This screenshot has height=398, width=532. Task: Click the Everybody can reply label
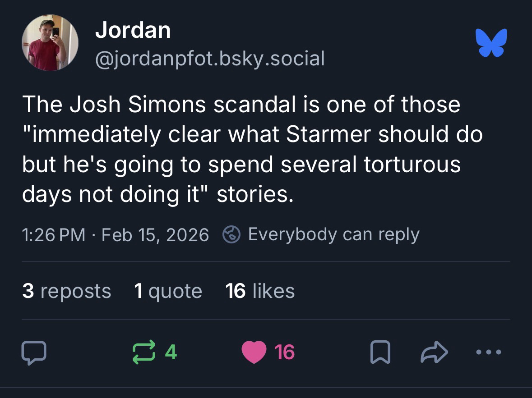333,234
